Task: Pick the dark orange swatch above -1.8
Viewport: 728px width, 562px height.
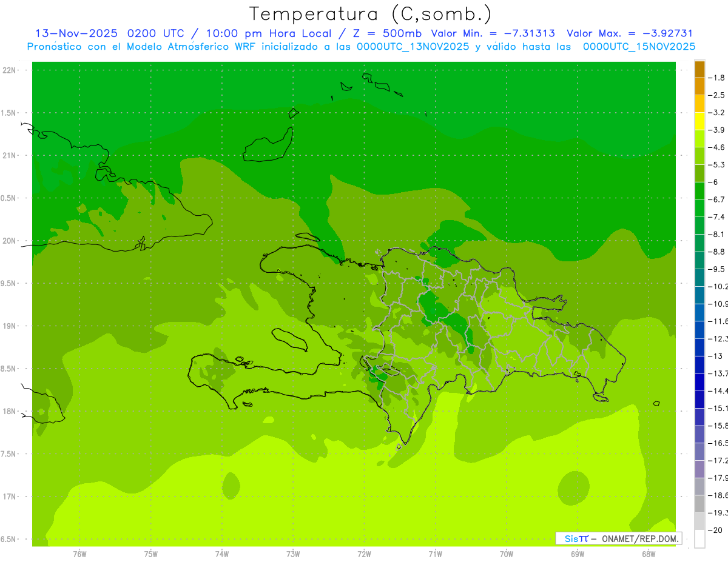Action: 699,69
